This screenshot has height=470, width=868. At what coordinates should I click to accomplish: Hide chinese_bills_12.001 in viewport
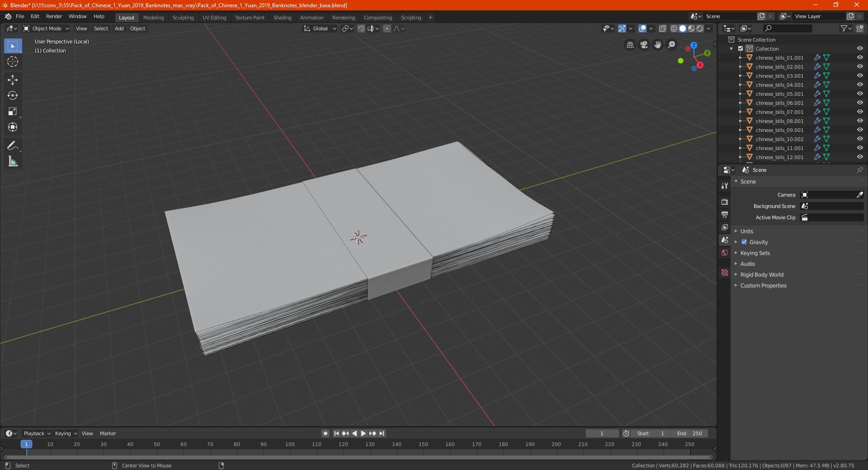click(x=860, y=157)
